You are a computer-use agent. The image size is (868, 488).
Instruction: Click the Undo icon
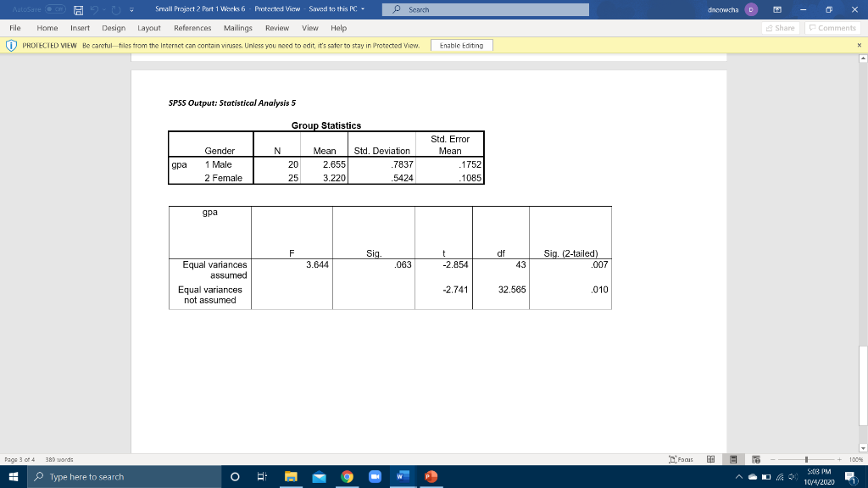point(95,9)
